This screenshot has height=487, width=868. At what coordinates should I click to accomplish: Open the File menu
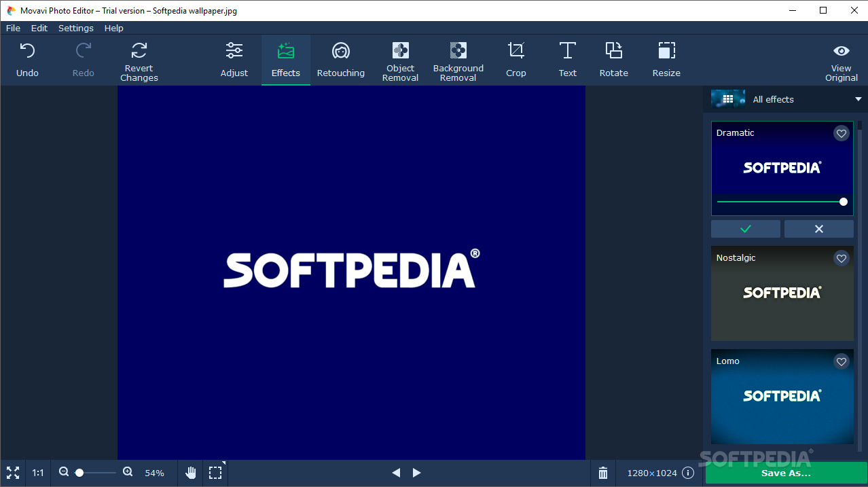[13, 28]
